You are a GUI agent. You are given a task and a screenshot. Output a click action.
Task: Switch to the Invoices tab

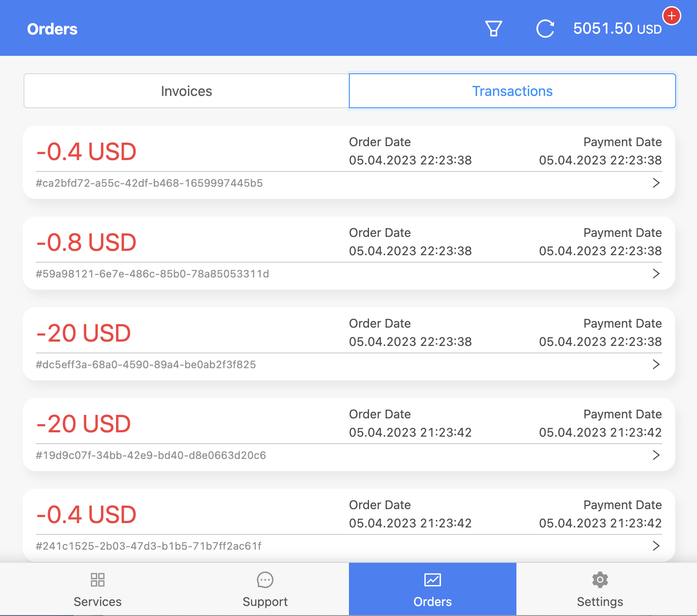click(186, 91)
